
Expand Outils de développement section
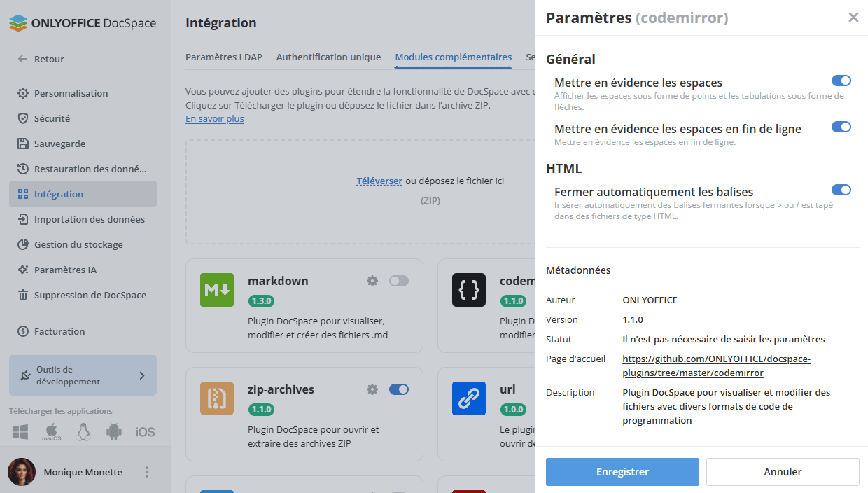tap(83, 375)
